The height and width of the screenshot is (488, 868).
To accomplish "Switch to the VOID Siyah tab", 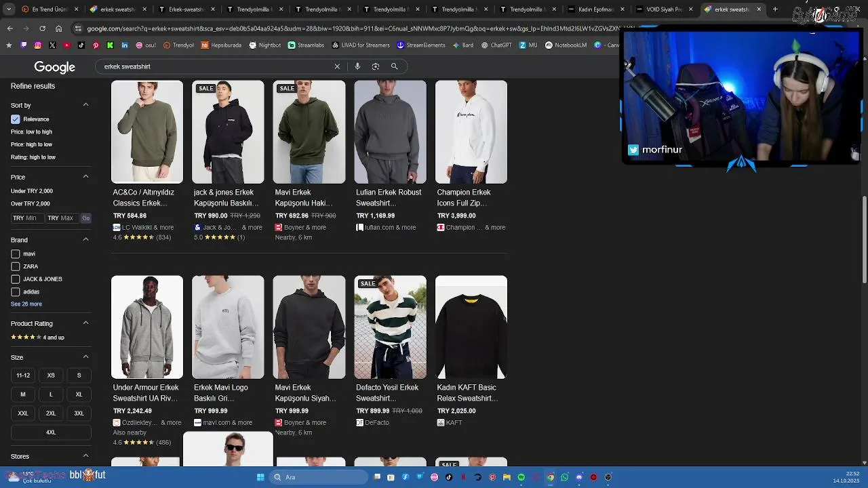I will 664,9.
